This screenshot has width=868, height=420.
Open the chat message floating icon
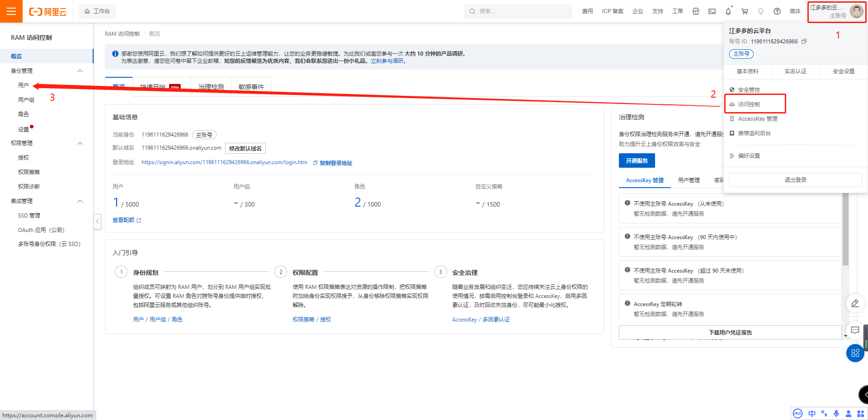855,330
